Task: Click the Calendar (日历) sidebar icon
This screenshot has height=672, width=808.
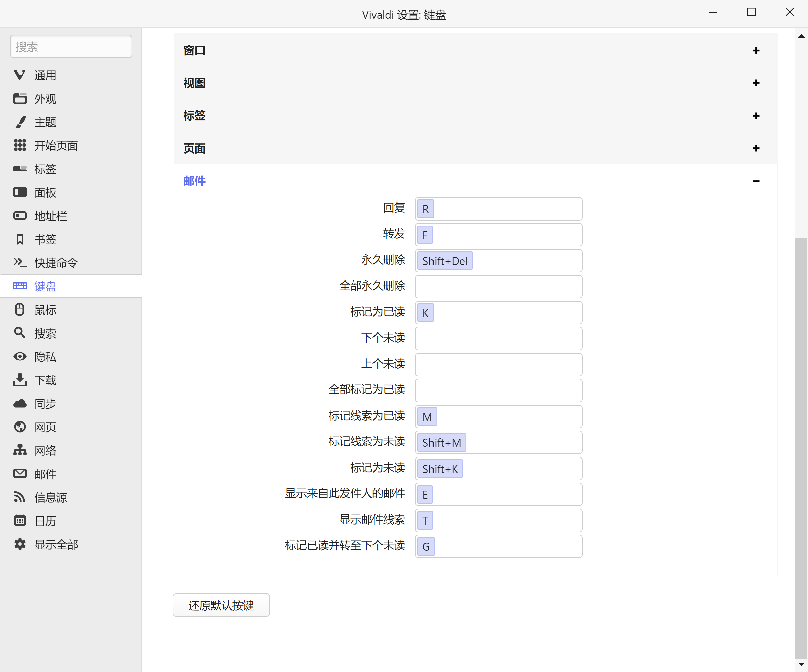Action: coord(20,521)
